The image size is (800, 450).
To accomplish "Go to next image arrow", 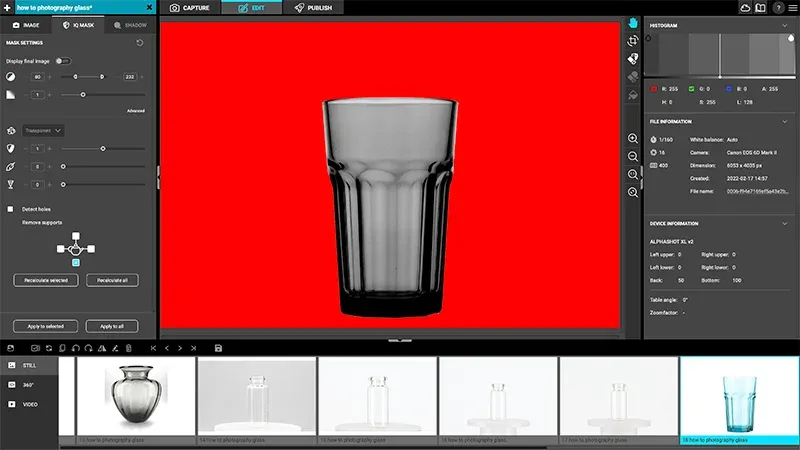I will 180,348.
